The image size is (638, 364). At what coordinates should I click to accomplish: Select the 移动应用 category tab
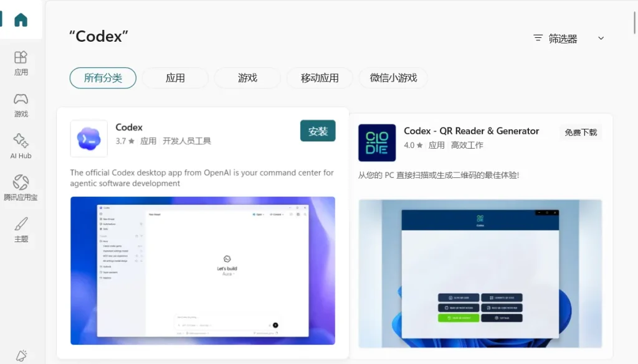click(320, 78)
